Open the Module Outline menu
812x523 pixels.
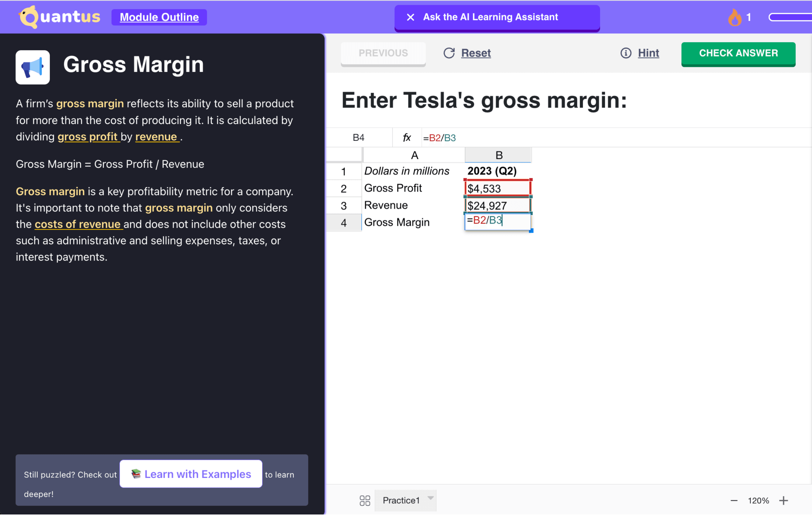point(159,17)
